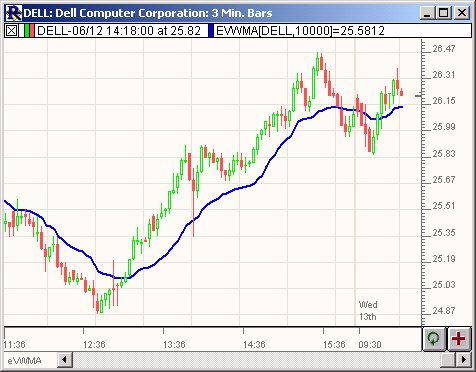Click the 26.47 price scale label
Viewport: 476px width, 372px height.
point(444,49)
